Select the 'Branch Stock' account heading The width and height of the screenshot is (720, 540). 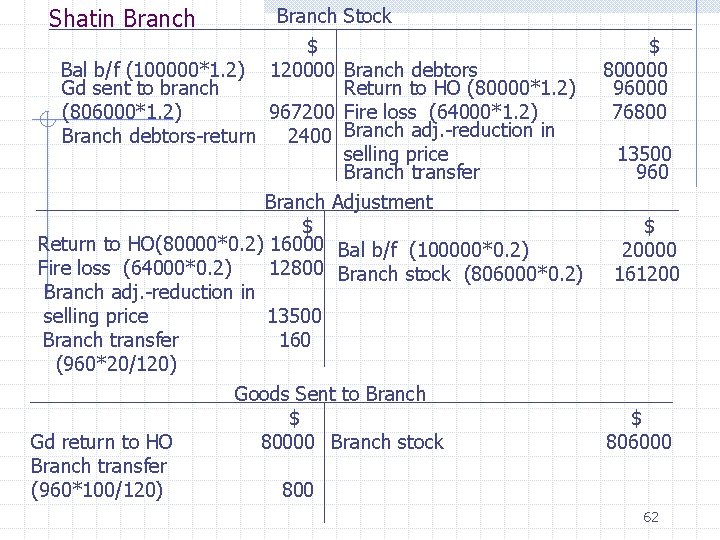334,16
